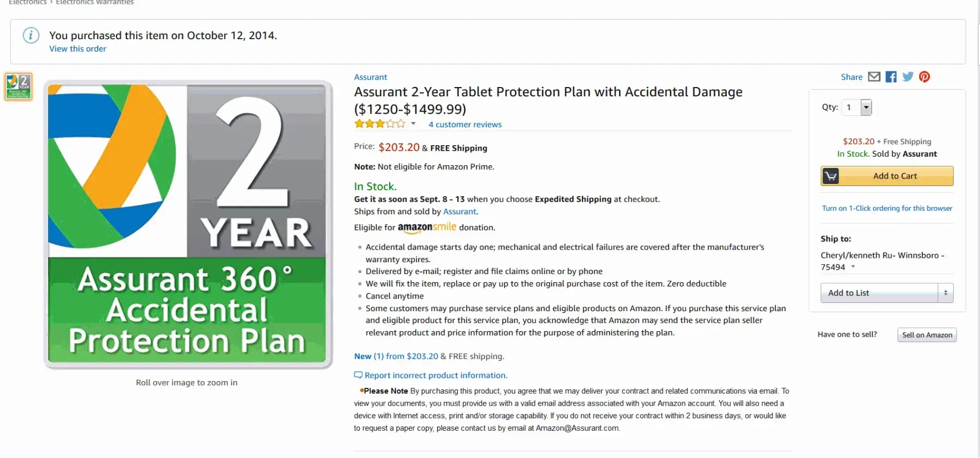Open View this order link
This screenshot has width=980, height=458.
pyautogui.click(x=78, y=49)
